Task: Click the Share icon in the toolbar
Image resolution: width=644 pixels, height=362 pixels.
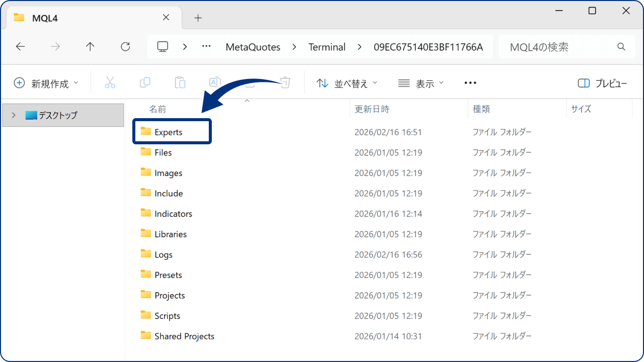Action: pyautogui.click(x=250, y=82)
